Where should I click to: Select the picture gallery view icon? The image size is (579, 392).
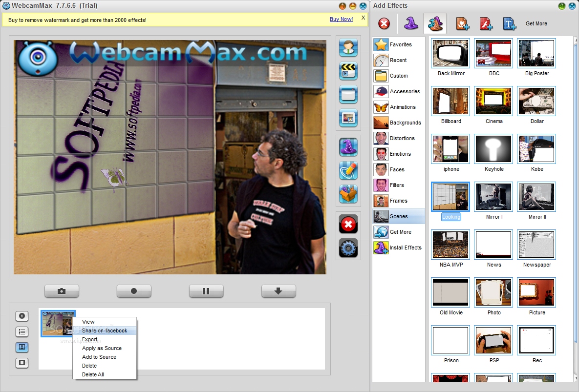click(x=22, y=348)
